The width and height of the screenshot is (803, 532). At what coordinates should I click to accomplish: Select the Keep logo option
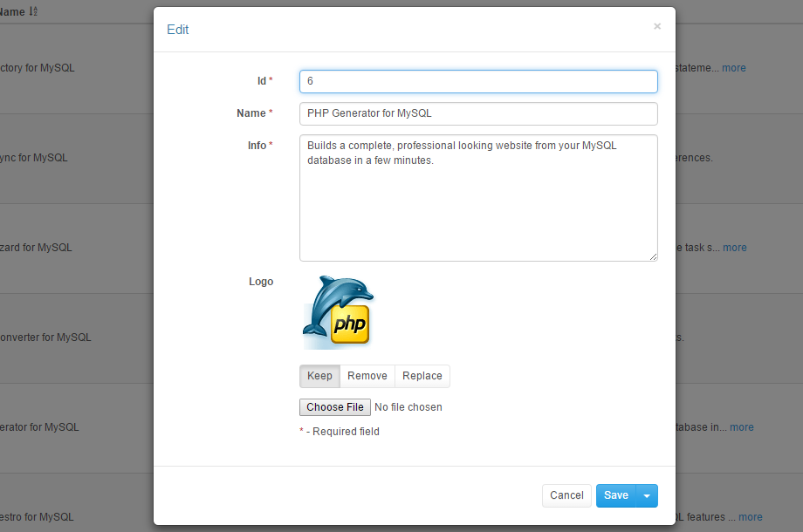[319, 376]
